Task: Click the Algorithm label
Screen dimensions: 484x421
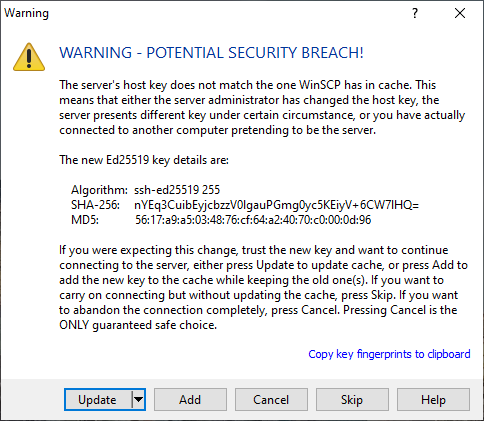Action: (99, 190)
